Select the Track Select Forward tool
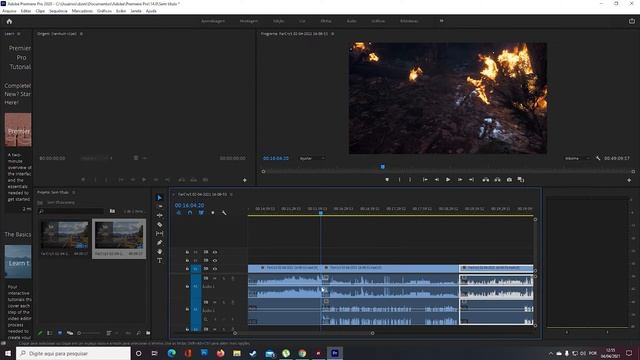Screen dimensions: 640x360 (159, 207)
